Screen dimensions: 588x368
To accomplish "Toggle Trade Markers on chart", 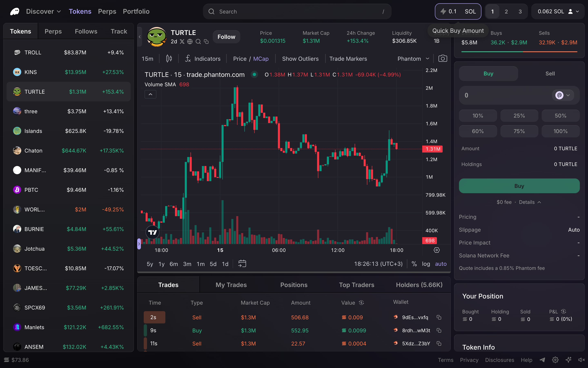I will (348, 59).
